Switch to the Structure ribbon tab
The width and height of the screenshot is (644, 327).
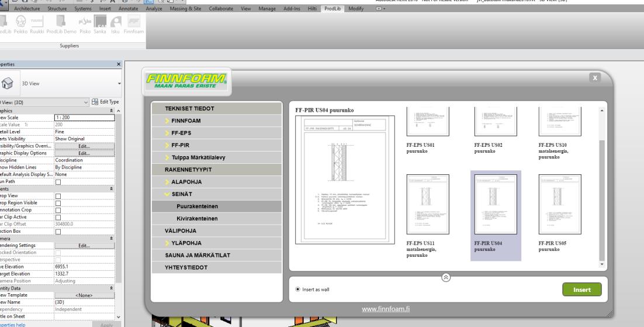57,9
